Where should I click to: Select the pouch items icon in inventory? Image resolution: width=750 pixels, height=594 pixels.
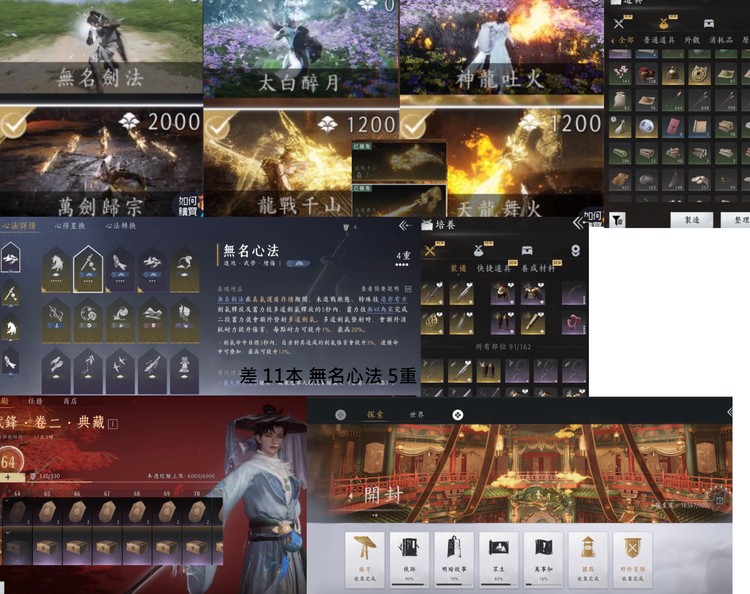[x=665, y=22]
